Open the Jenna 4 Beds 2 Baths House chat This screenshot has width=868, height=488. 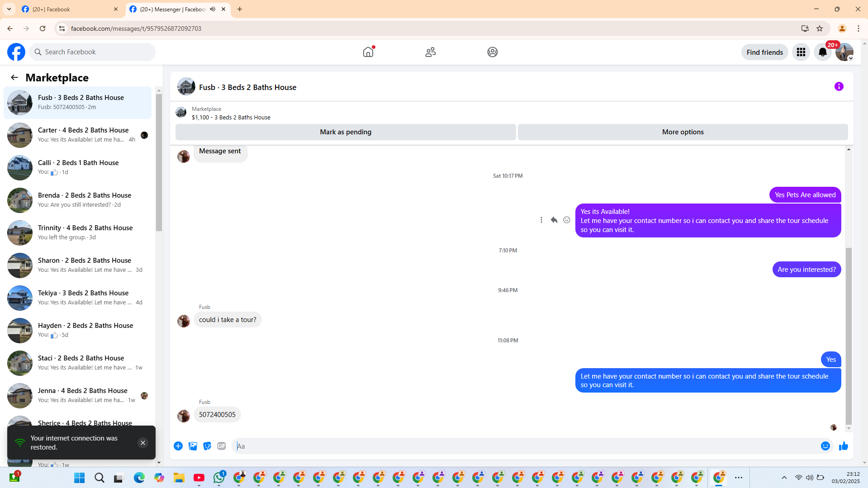pyautogui.click(x=78, y=395)
